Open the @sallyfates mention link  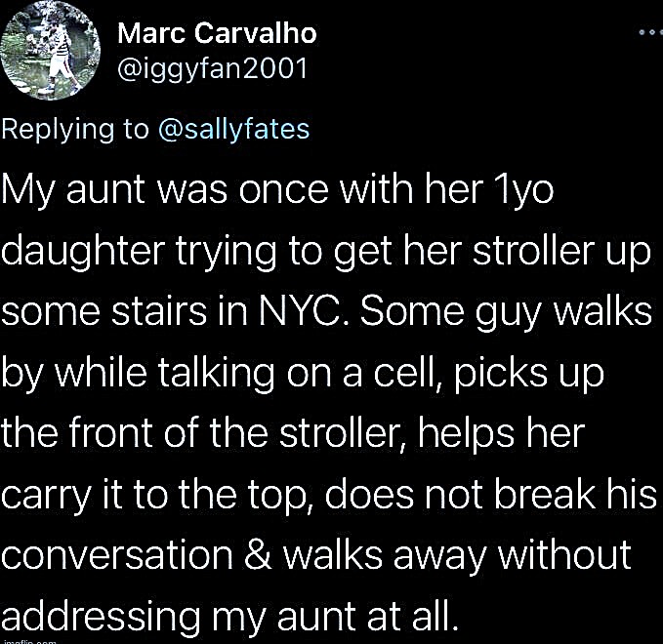point(233,129)
